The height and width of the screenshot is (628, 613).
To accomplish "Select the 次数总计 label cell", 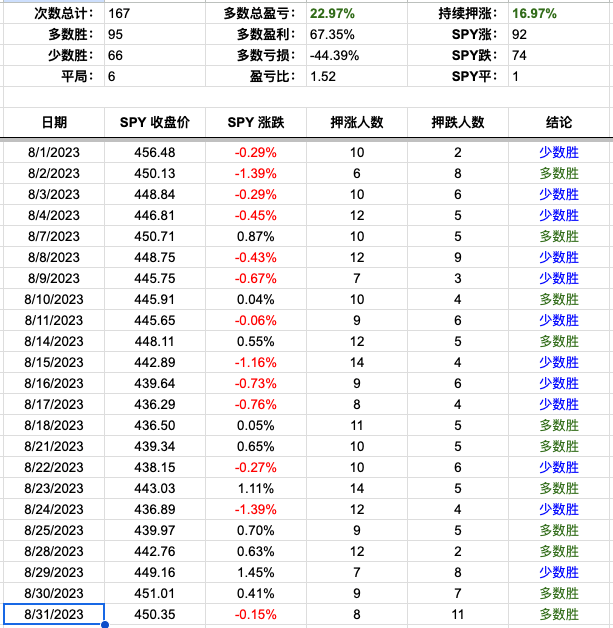I will pyautogui.click(x=54, y=13).
